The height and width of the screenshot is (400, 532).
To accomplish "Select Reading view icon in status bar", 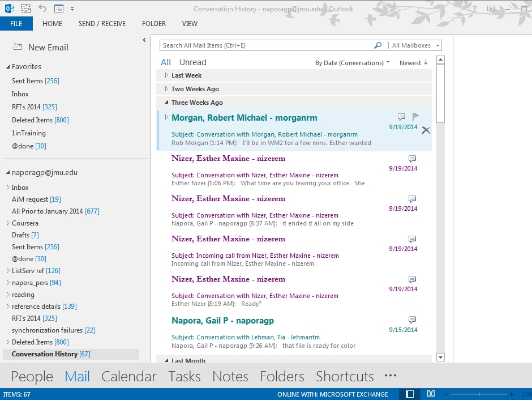I will (x=431, y=394).
